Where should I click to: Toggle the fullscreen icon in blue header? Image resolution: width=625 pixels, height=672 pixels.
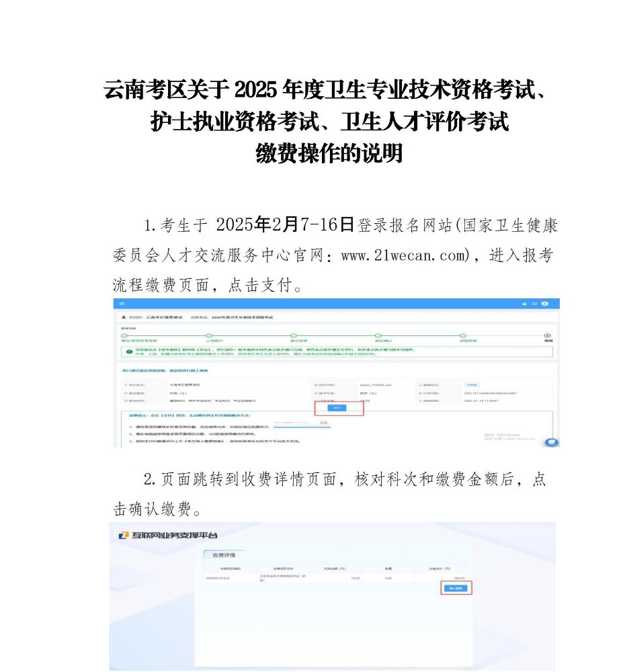pos(534,304)
